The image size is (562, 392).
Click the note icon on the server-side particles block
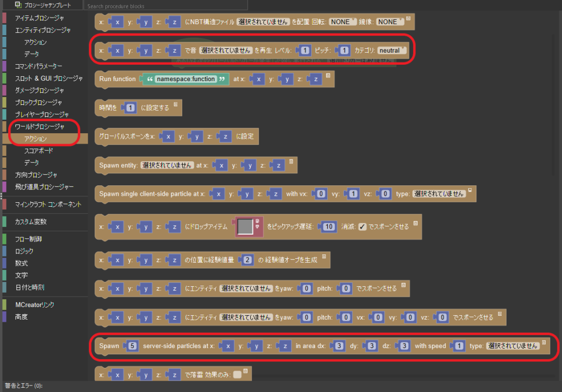(x=543, y=342)
